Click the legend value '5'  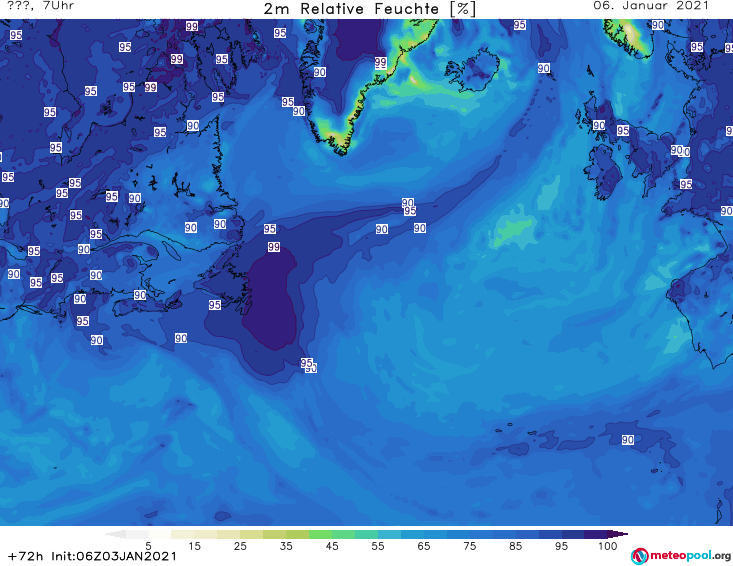coord(148,546)
